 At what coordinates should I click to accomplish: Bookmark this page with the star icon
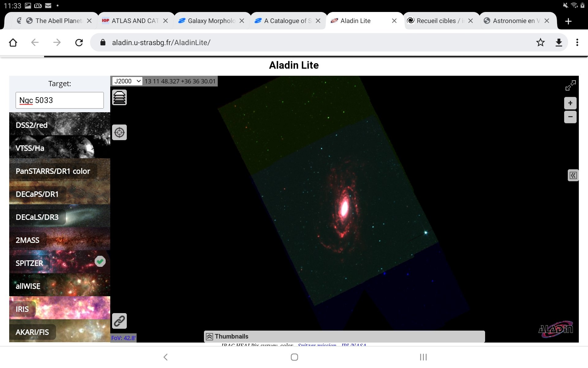pos(541,42)
